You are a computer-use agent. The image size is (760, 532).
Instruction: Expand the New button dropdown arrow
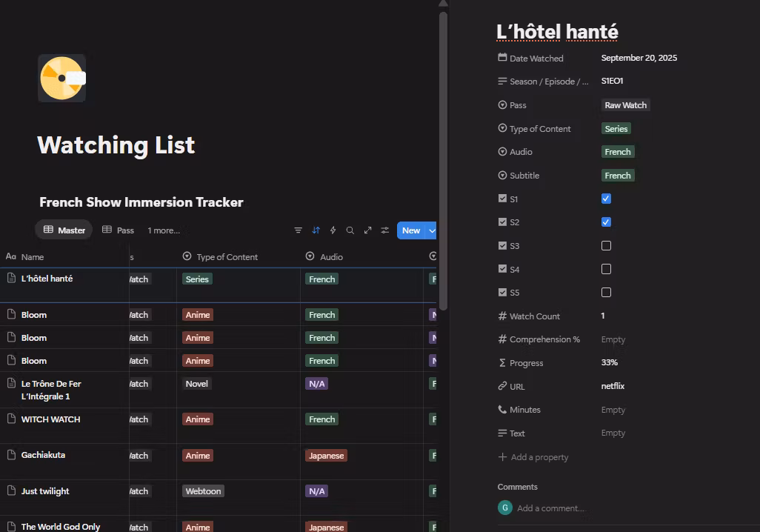pos(431,230)
